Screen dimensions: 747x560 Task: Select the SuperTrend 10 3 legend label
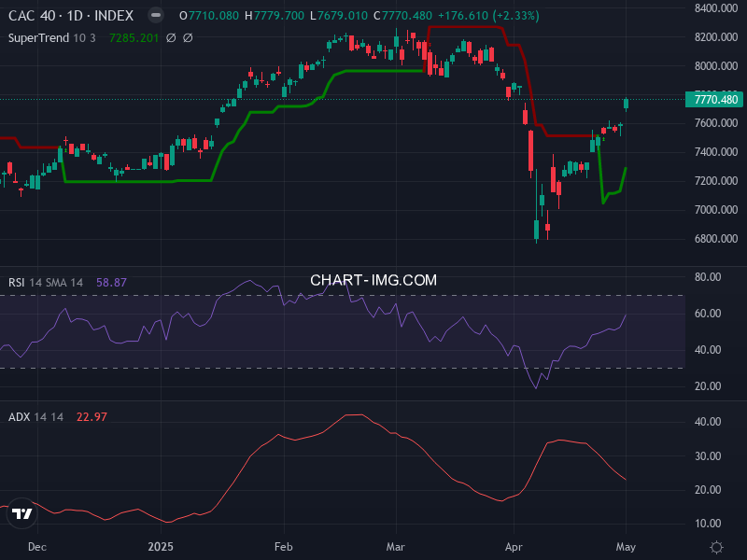click(x=52, y=37)
